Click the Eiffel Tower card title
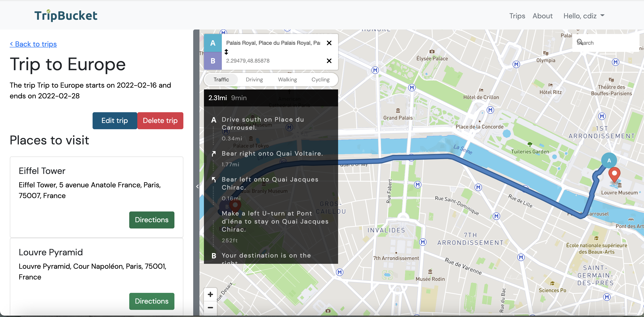 (x=42, y=171)
